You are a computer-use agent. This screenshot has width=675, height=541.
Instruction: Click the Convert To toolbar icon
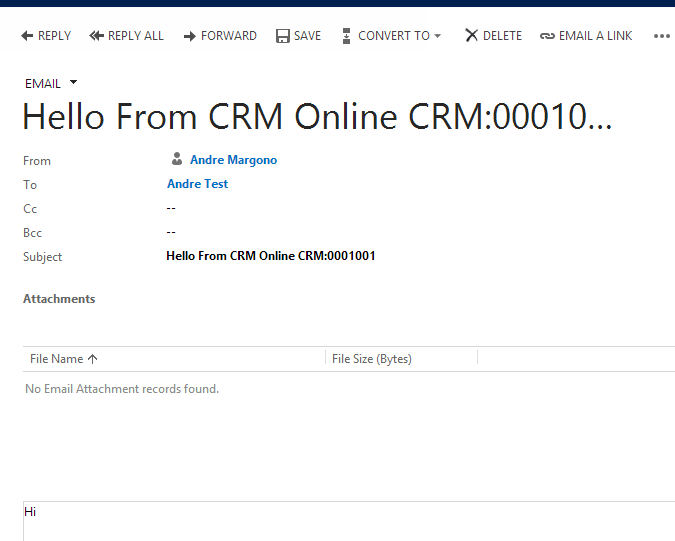(x=347, y=36)
